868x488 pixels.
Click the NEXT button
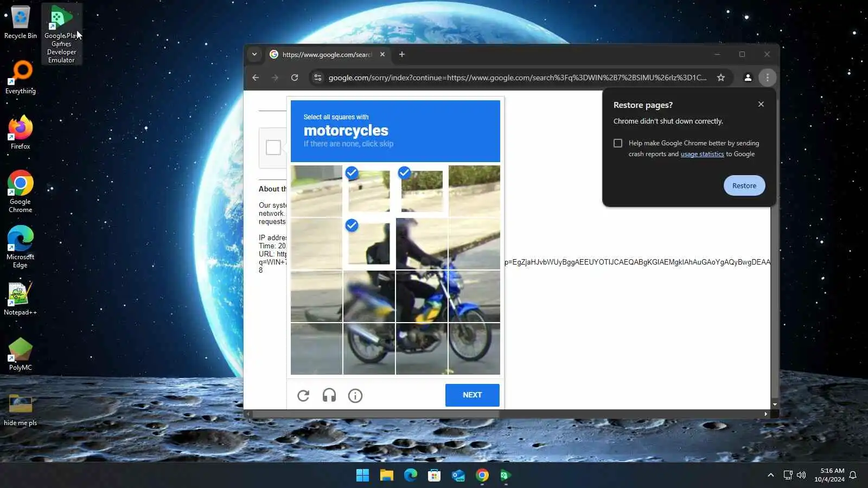point(473,395)
